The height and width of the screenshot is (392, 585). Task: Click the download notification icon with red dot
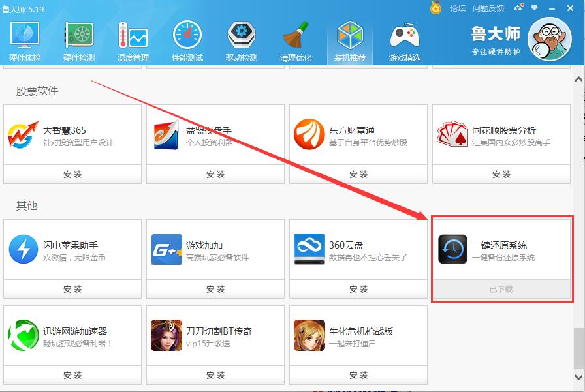(x=518, y=8)
